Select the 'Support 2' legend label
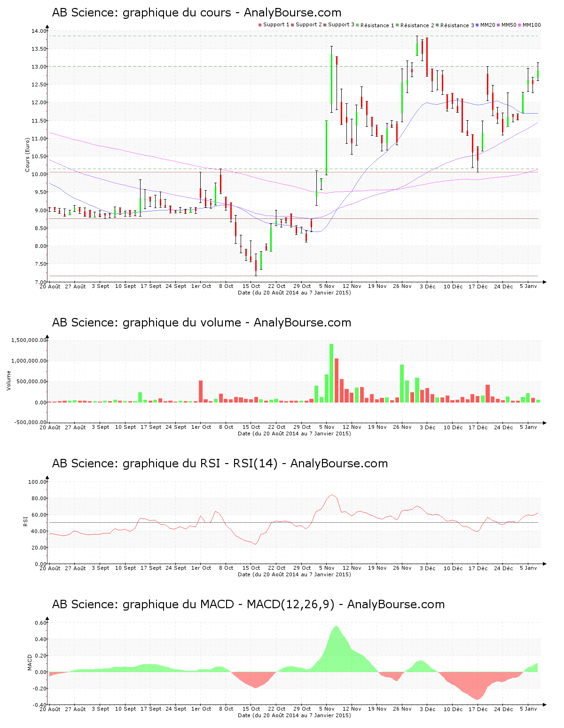Screen dimensions: 564x728 click(x=309, y=25)
